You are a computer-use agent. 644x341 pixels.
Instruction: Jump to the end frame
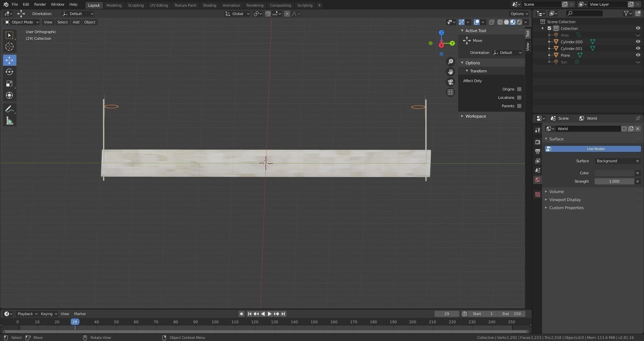[283, 314]
